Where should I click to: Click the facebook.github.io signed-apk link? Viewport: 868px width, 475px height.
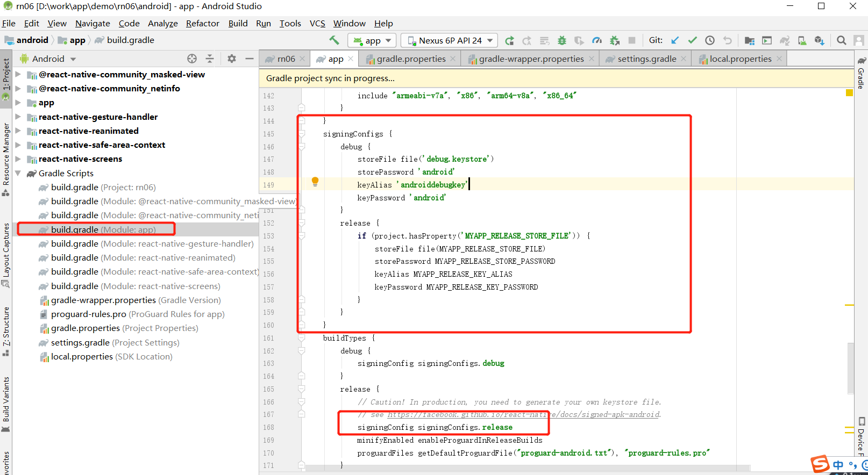[523, 414]
